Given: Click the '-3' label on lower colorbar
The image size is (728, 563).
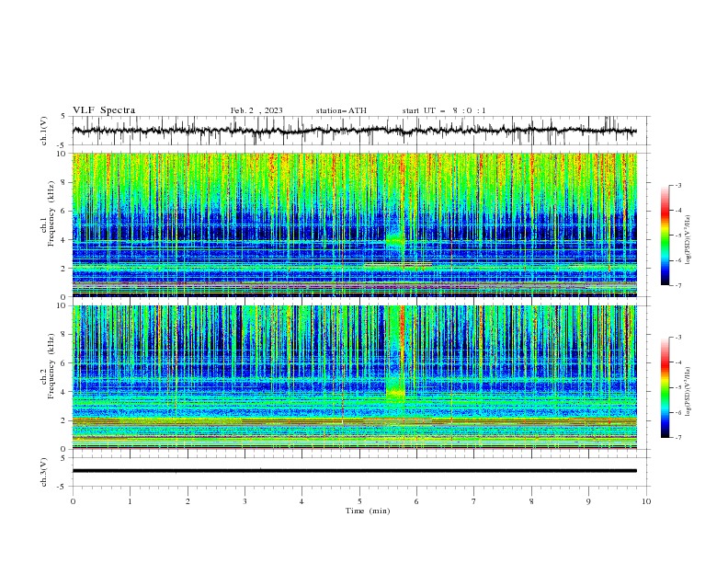Looking at the screenshot, I should pos(677,338).
